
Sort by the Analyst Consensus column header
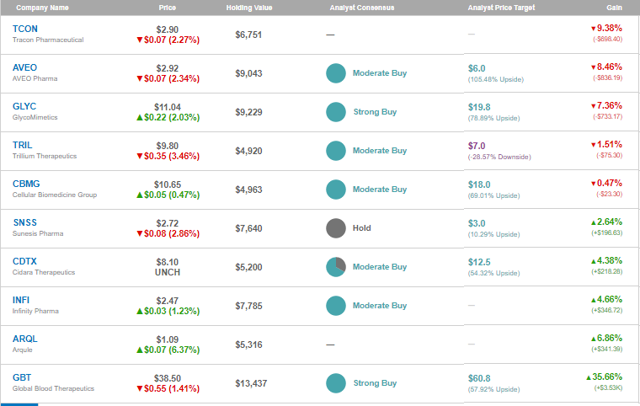click(362, 8)
